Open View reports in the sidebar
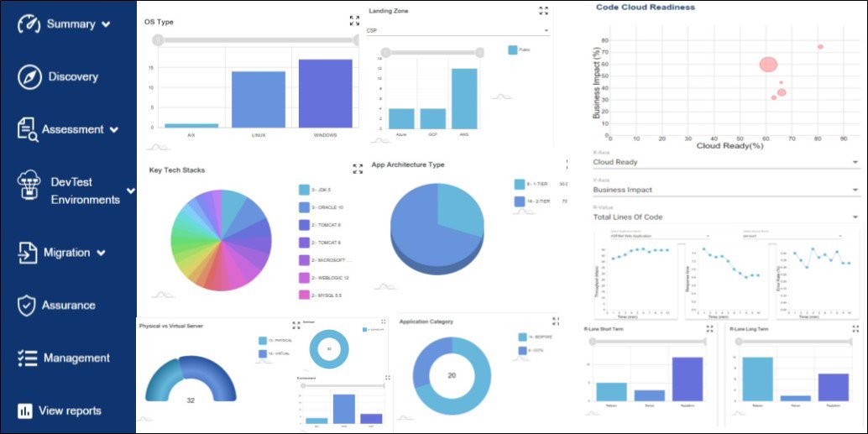The height and width of the screenshot is (434, 868). (60, 410)
